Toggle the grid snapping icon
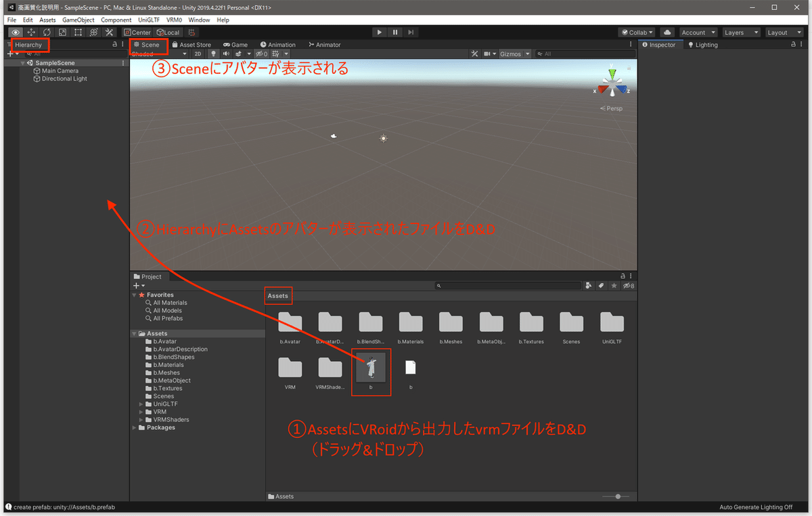Image resolution: width=812 pixels, height=516 pixels. [x=192, y=33]
